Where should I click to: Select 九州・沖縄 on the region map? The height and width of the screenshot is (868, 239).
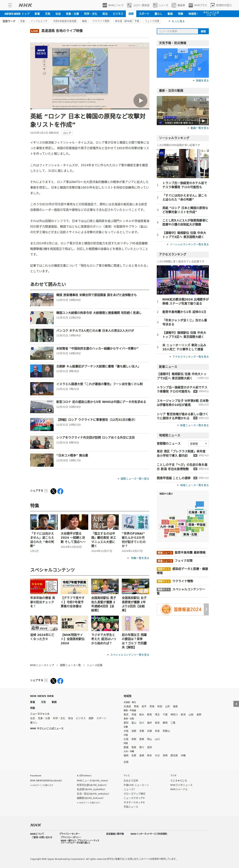167,527
